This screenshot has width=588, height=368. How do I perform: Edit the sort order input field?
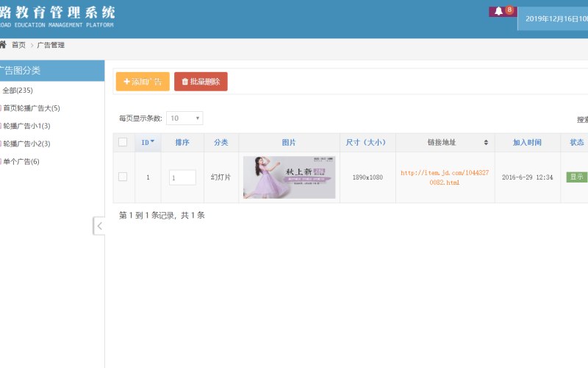[x=182, y=177]
